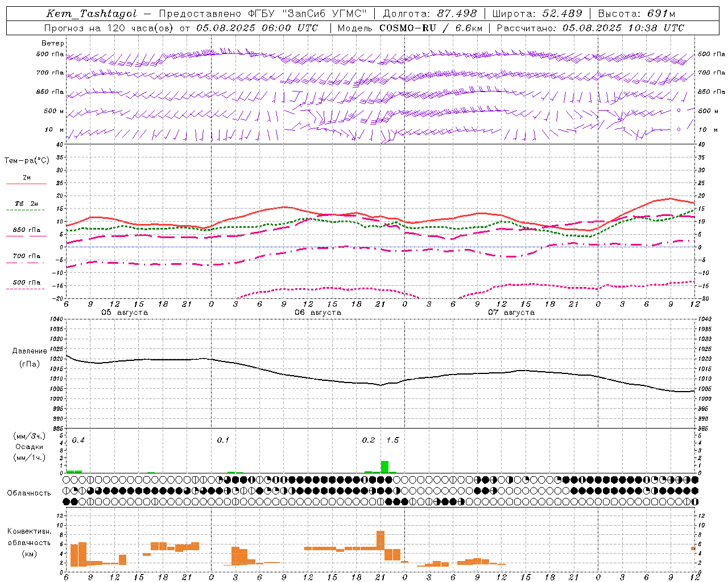The width and height of the screenshot is (728, 582).
Task: Select the Долгота: 87.498 value
Action: [x=430, y=14]
